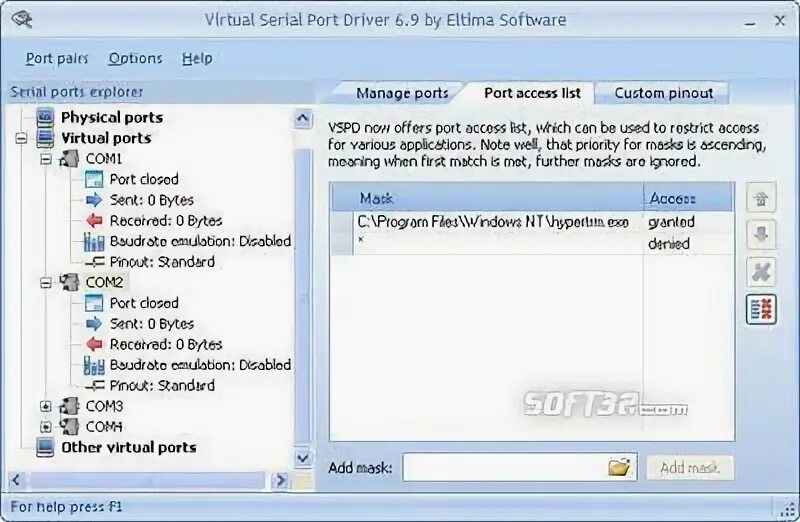
Task: Browse for file with folder icon
Action: pyautogui.click(x=619, y=467)
